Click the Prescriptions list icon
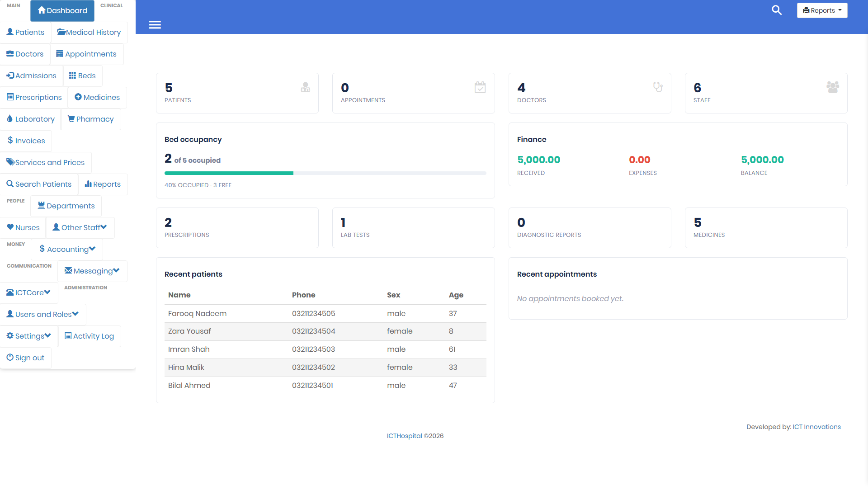Viewport: 868px width, 500px height. pyautogui.click(x=10, y=97)
